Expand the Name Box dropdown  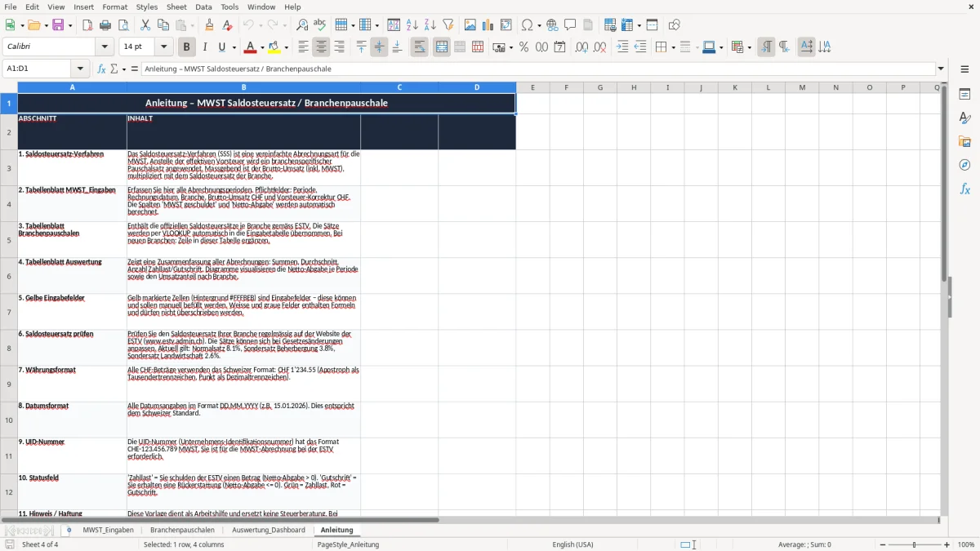[x=80, y=69]
